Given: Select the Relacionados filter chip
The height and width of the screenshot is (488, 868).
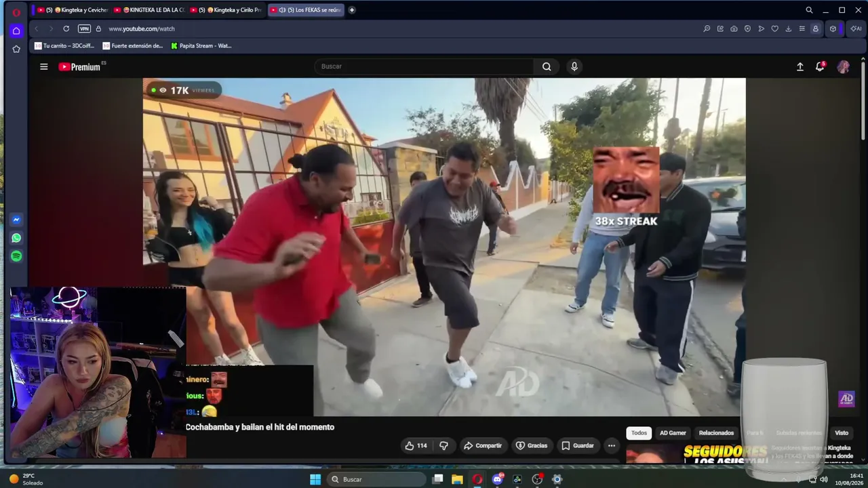Looking at the screenshot, I should click(x=716, y=432).
